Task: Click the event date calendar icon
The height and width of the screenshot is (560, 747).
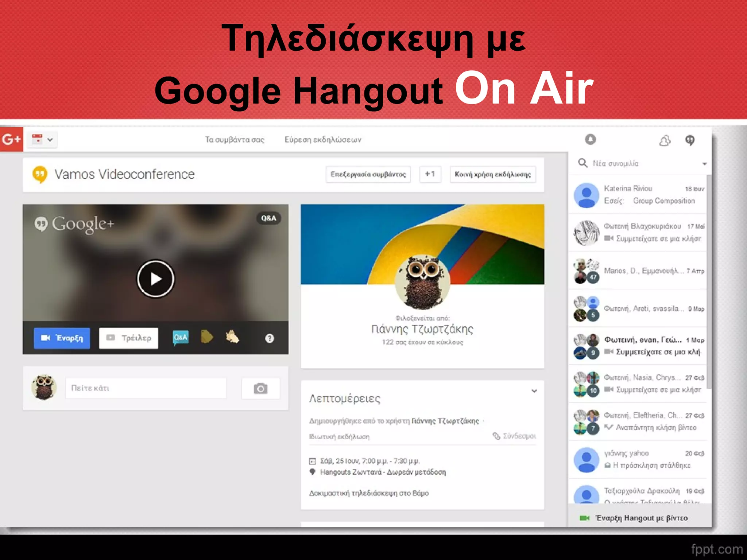Action: (313, 461)
